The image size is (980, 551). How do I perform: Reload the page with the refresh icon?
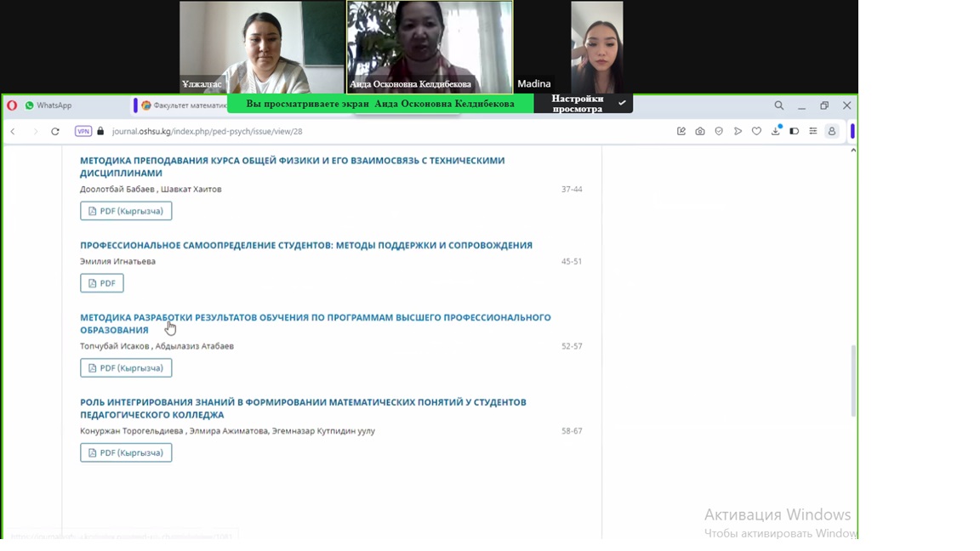point(55,132)
